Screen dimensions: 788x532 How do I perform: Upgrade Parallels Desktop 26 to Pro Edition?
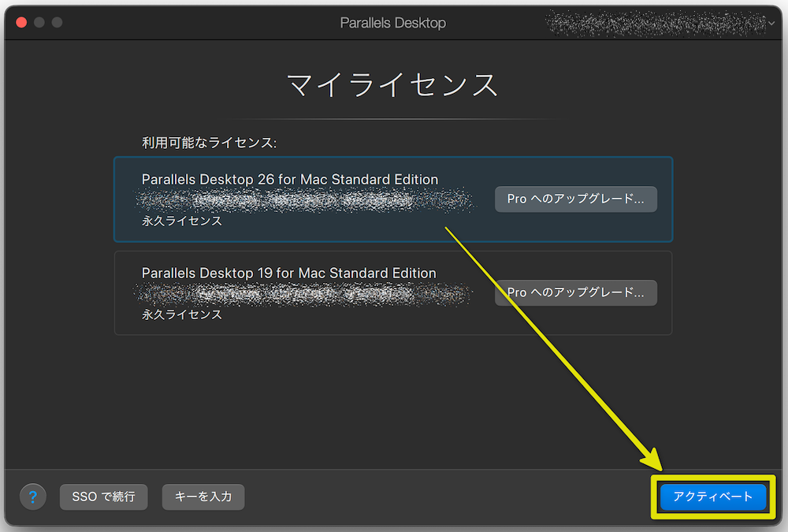point(576,199)
